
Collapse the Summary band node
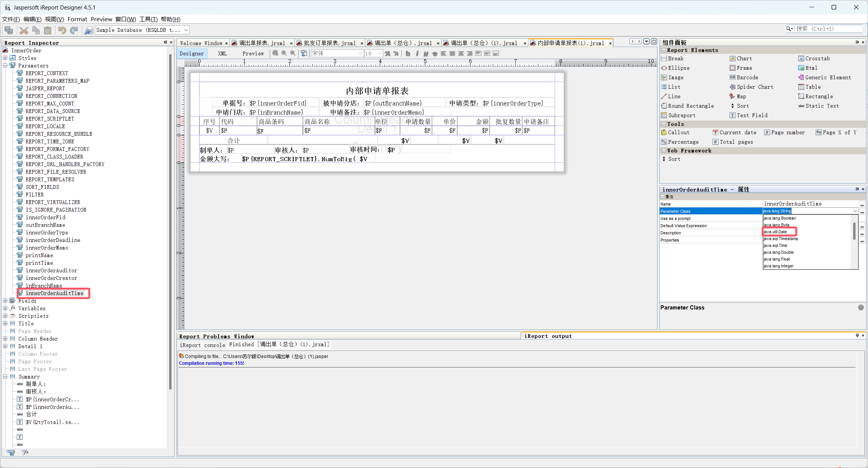pyautogui.click(x=5, y=377)
